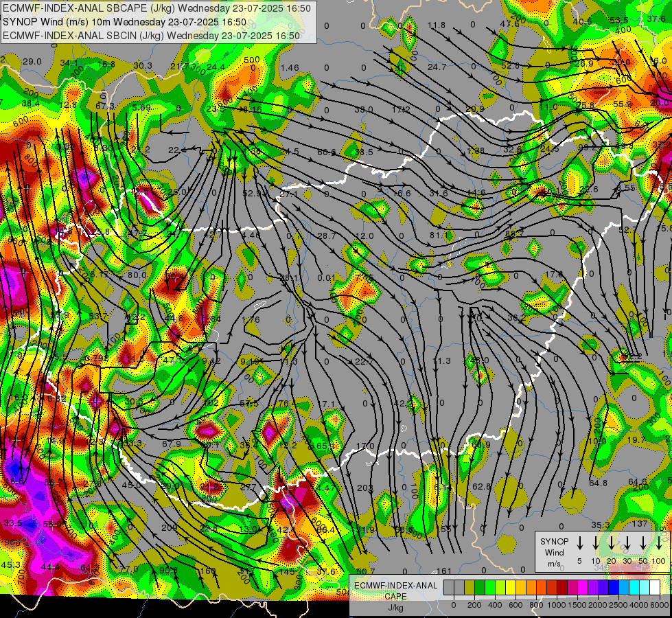Click the SBCIN title line at top
The width and height of the screenshot is (672, 618).
[151, 36]
